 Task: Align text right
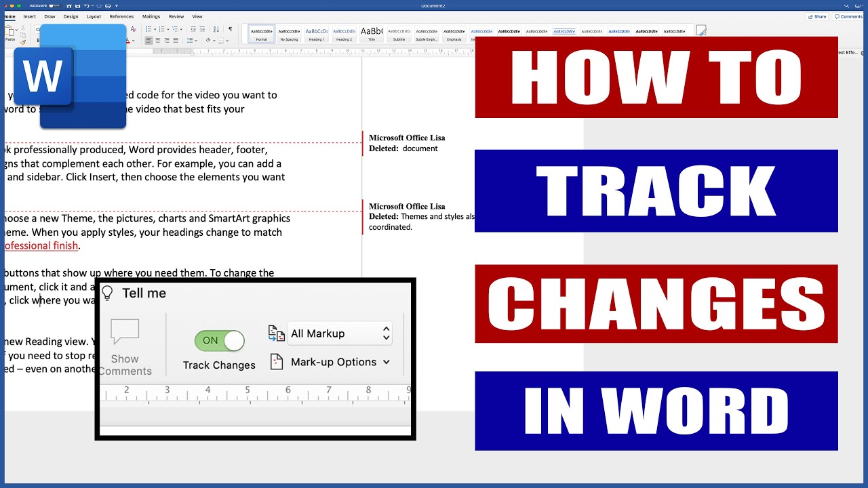[x=167, y=40]
